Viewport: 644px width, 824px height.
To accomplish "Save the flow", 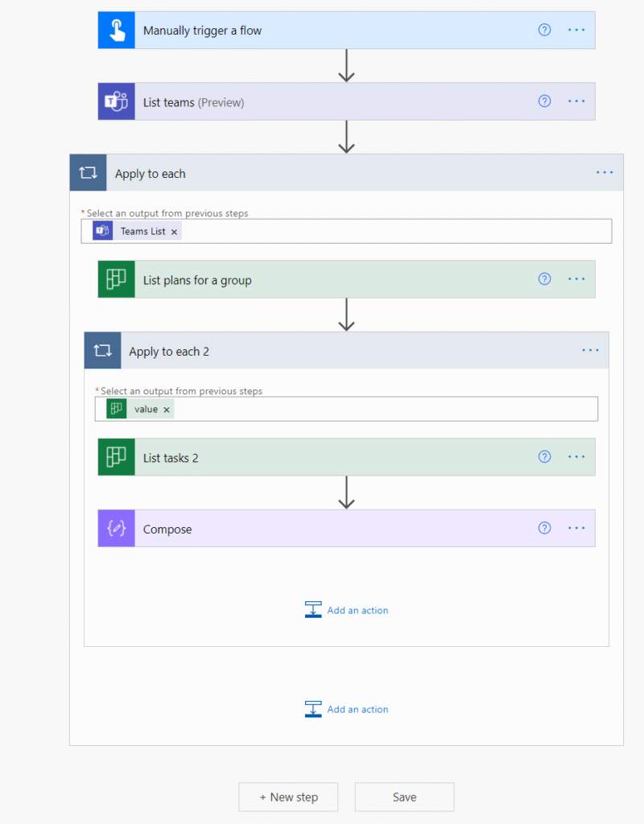I will (404, 797).
